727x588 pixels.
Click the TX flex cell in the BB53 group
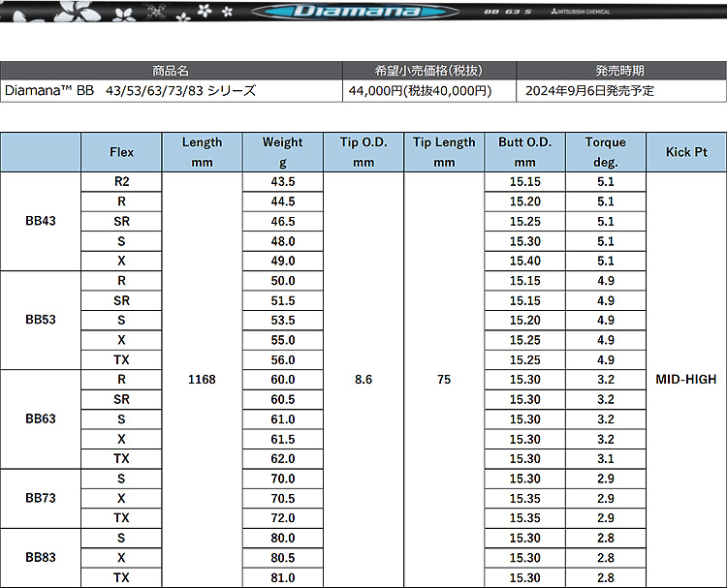tap(121, 360)
